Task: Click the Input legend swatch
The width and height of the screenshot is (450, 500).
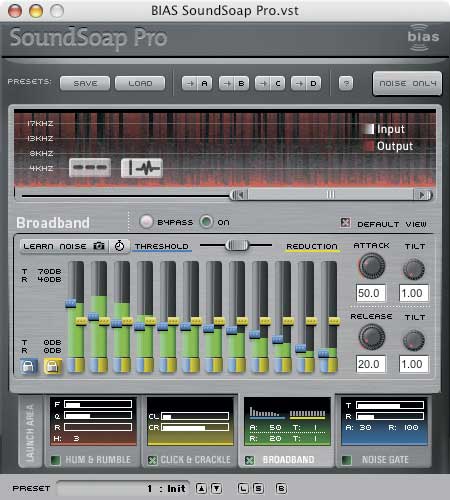Action: [x=369, y=129]
